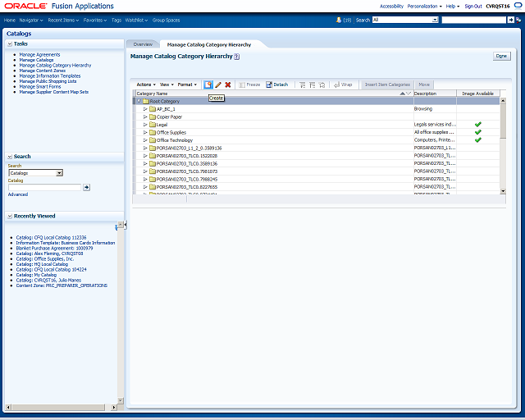Click the green checkmark in Office Supplies row
This screenshot has width=525, height=420.
(x=477, y=132)
